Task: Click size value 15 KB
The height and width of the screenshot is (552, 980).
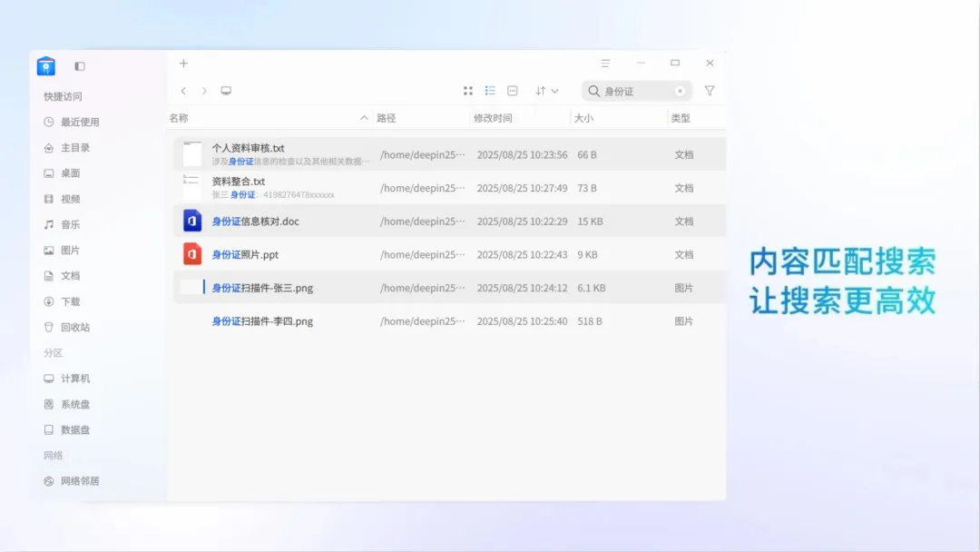Action: (590, 222)
